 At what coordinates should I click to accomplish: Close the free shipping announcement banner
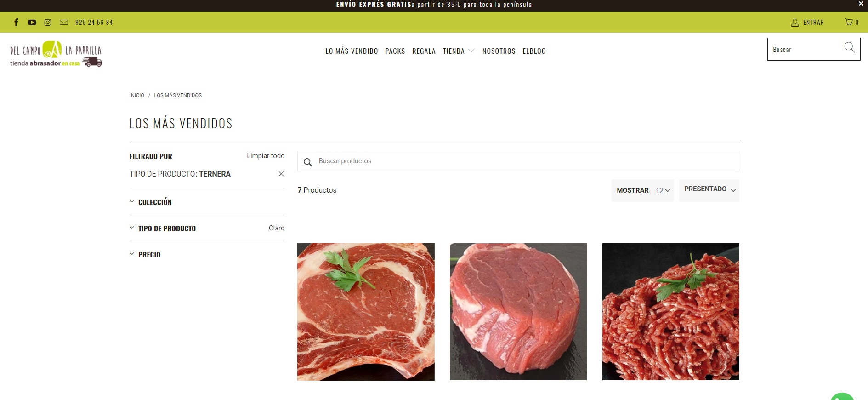tap(861, 4)
